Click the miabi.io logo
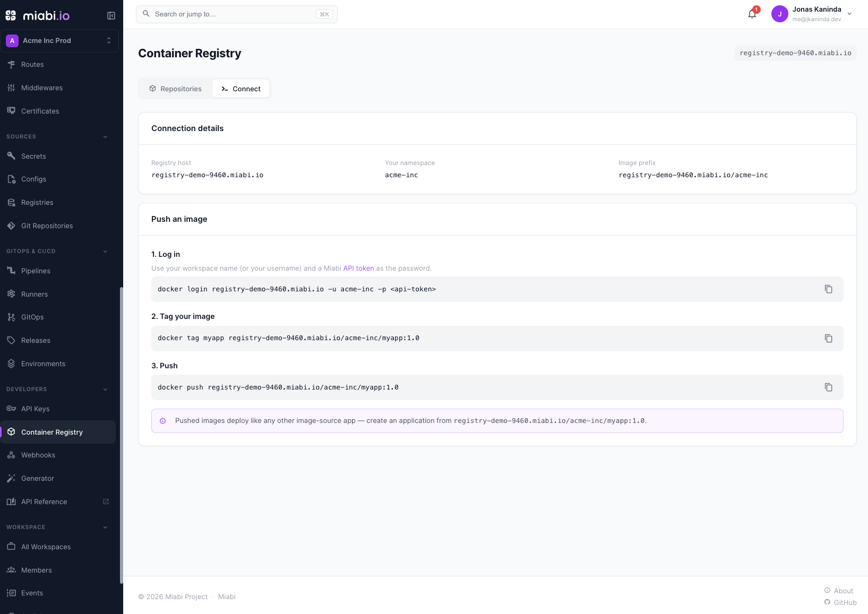 38,15
